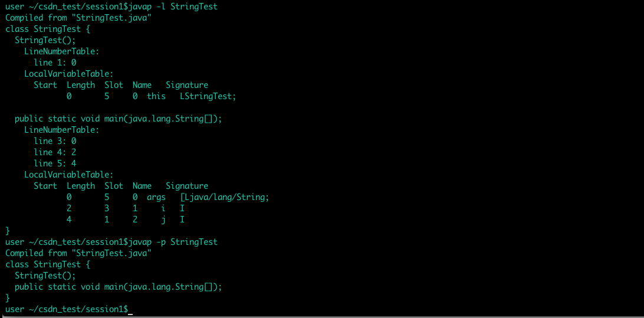Click the variable "j" in the table
Image resolution: width=644 pixels, height=318 pixels.
click(x=163, y=220)
